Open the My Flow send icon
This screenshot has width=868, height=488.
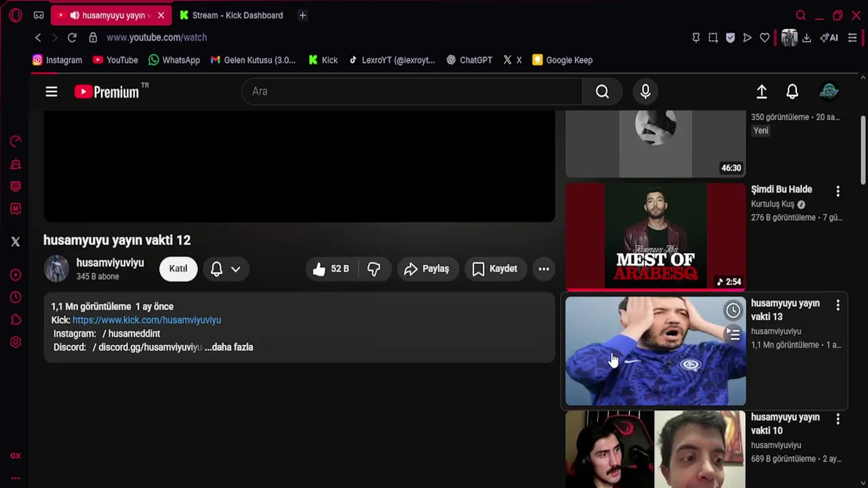[x=747, y=38]
